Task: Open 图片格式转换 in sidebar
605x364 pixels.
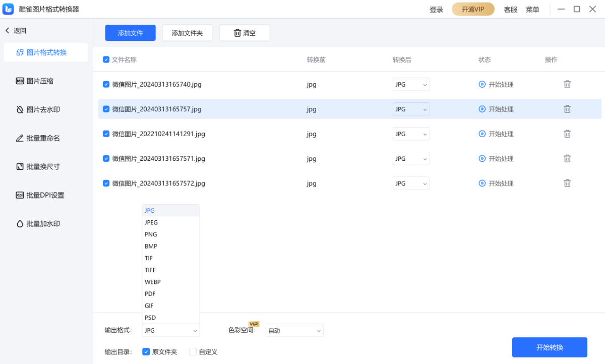Action: (45, 52)
